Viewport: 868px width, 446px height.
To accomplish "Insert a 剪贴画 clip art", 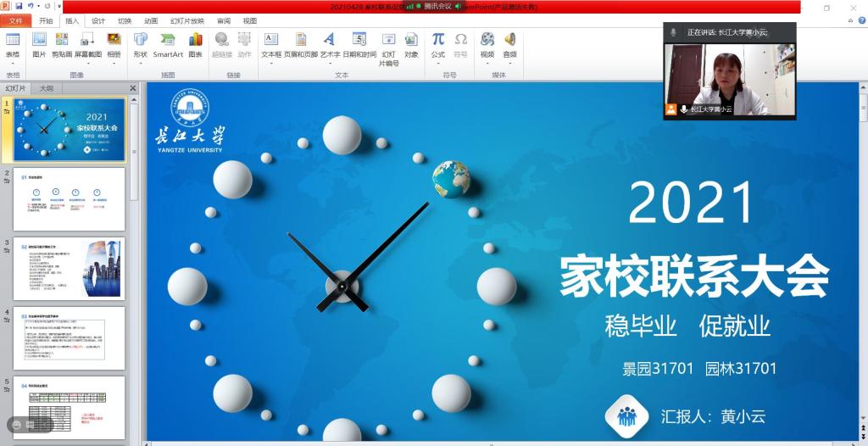I will coord(61,45).
